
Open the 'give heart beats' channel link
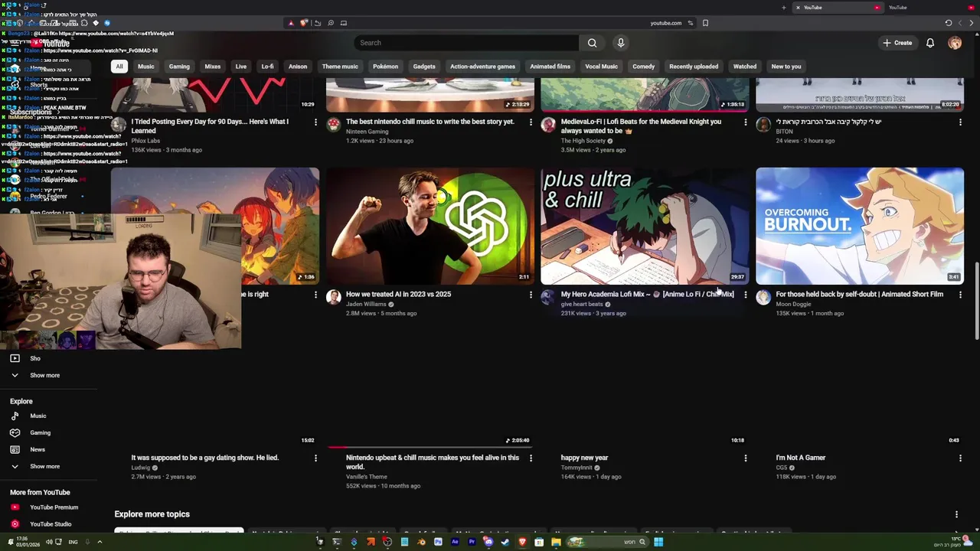click(x=582, y=305)
